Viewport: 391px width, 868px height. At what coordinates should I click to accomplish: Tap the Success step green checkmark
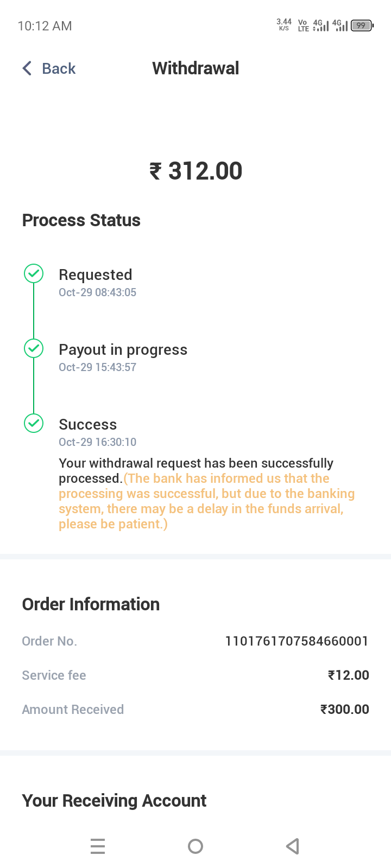[x=34, y=423]
